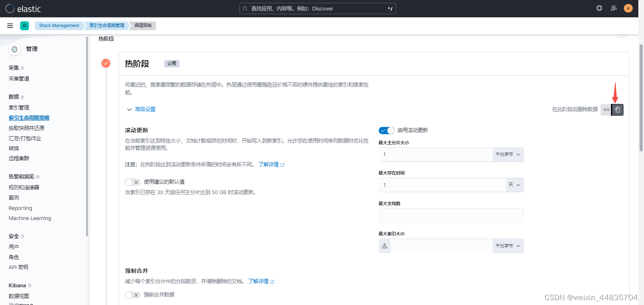Open 汇总/打包作业 in sidebar

pyautogui.click(x=25, y=138)
